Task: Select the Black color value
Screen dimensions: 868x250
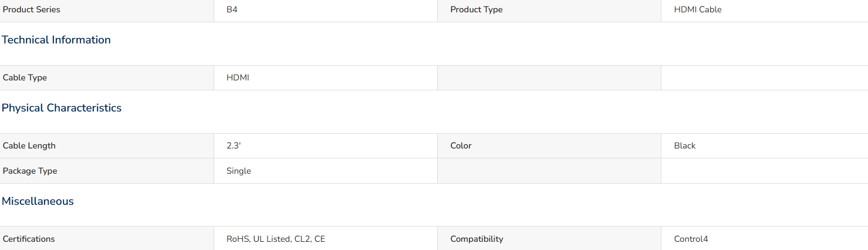Action: [684, 146]
